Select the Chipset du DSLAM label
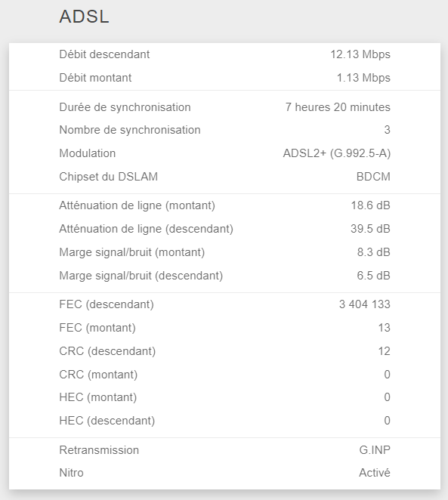The height and width of the screenshot is (500, 448). coord(109,176)
